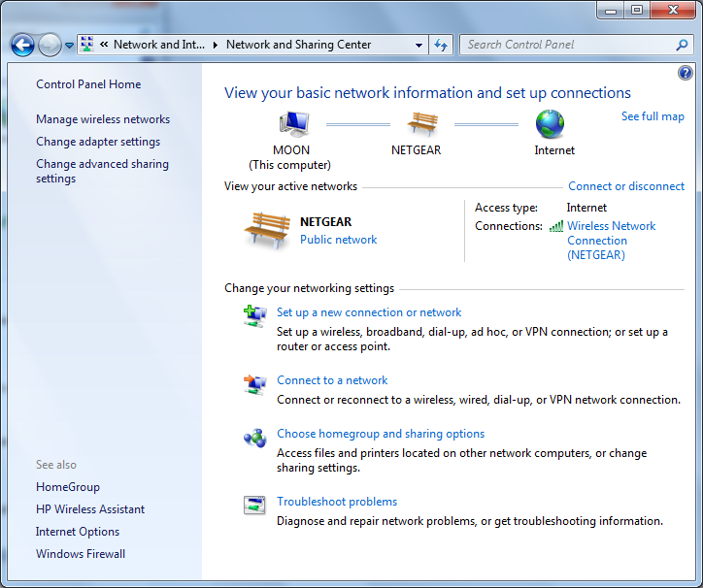Image resolution: width=703 pixels, height=588 pixels.
Task: Click the NETGEAR bench icon in network map
Action: (x=421, y=123)
